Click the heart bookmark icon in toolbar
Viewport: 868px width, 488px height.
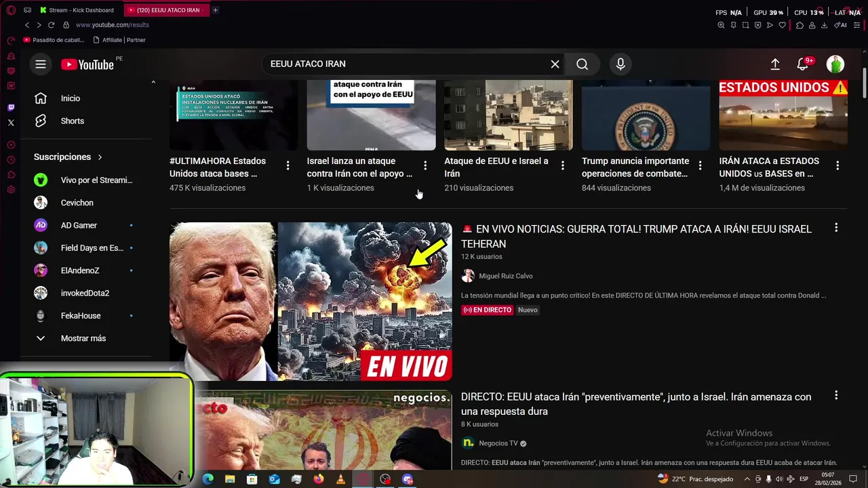coord(782,25)
